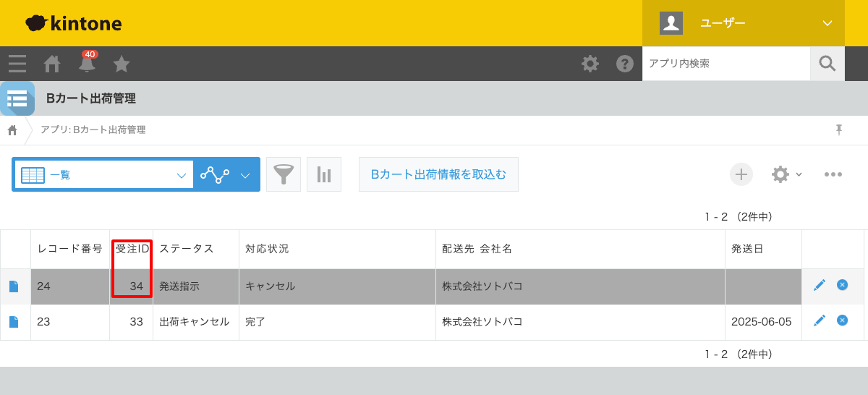Edit record 24 with pencil icon
This screenshot has width=868, height=395.
(x=820, y=285)
